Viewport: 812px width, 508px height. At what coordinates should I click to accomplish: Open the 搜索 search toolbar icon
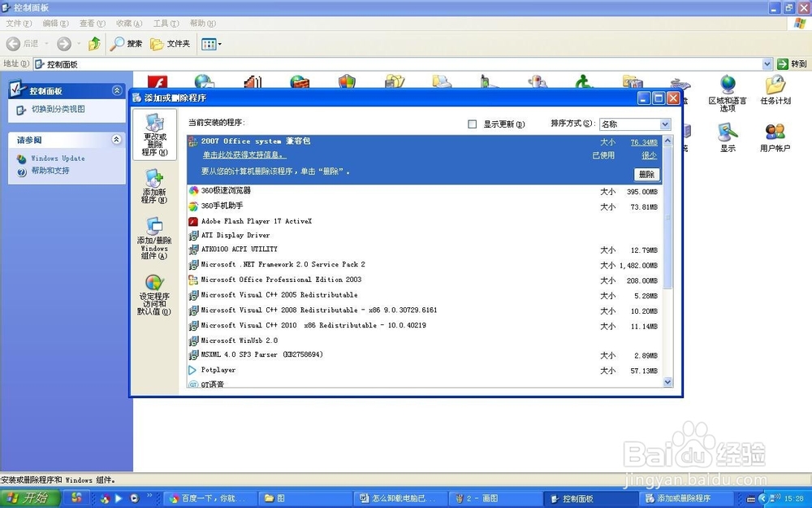tap(126, 44)
